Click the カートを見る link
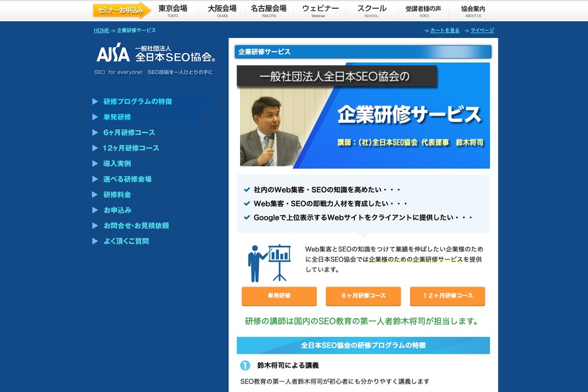This screenshot has width=588, height=392. coord(445,30)
